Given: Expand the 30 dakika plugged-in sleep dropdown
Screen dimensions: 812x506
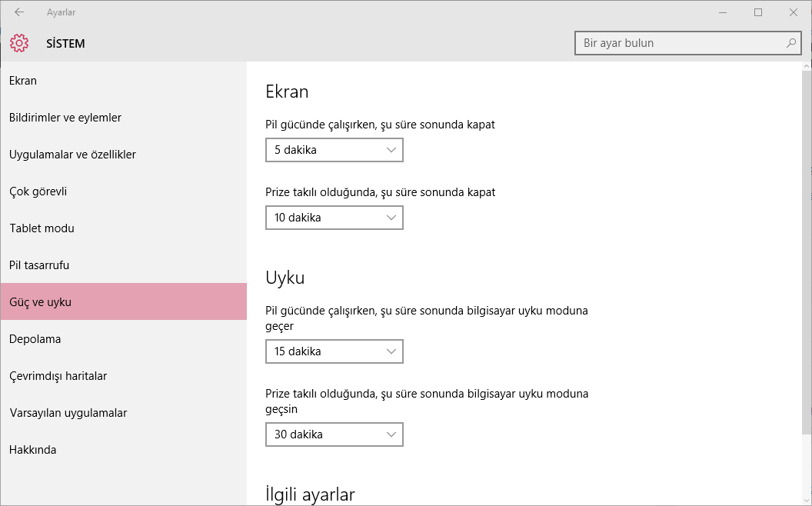Looking at the screenshot, I should [334, 434].
